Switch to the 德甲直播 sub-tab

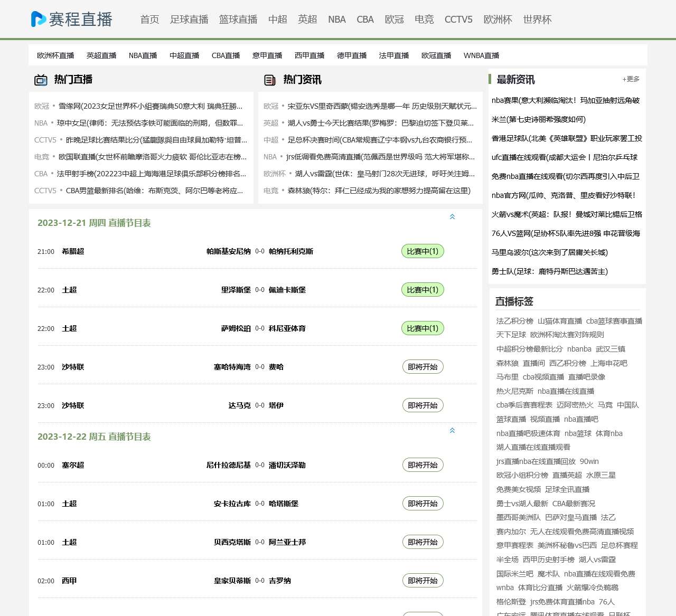point(352,55)
